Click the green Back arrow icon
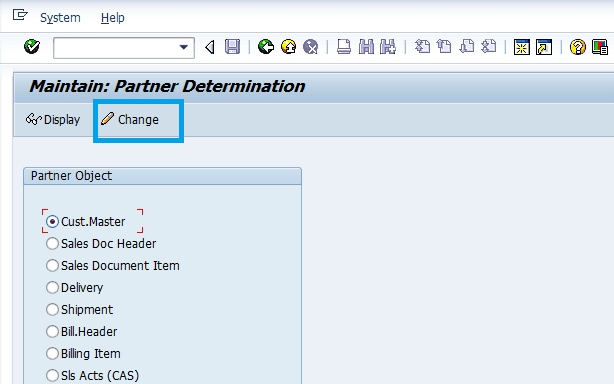 [266, 47]
